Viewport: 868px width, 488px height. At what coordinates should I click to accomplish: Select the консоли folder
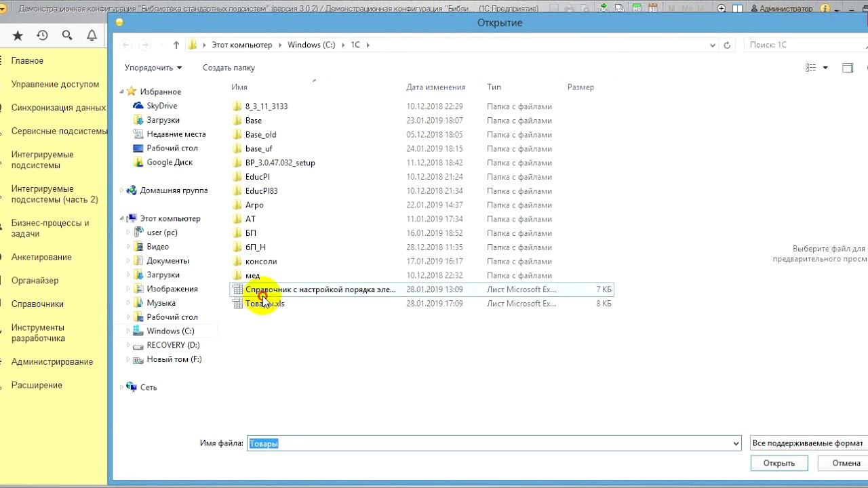tap(261, 261)
